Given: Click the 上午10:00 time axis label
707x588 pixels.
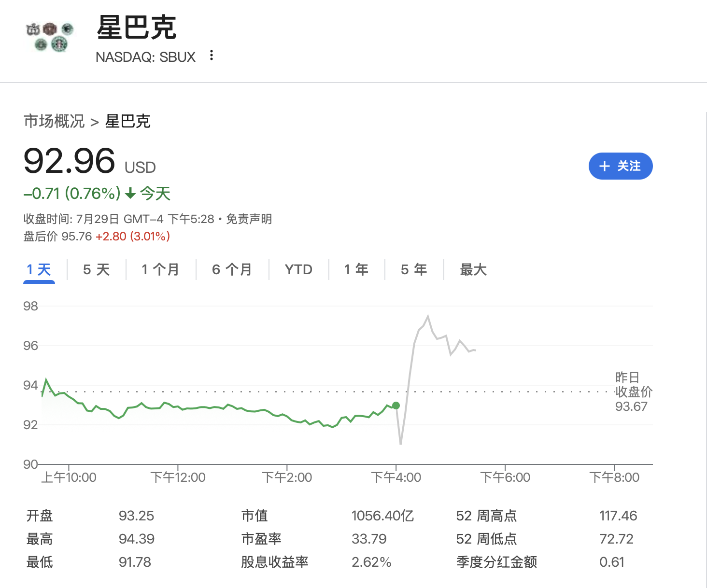Looking at the screenshot, I should click(x=69, y=477).
